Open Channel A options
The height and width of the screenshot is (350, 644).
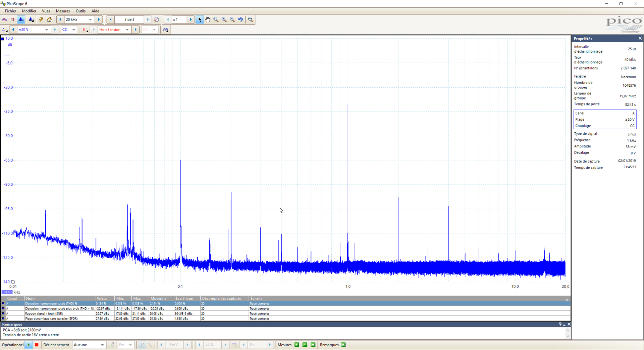tap(5, 30)
